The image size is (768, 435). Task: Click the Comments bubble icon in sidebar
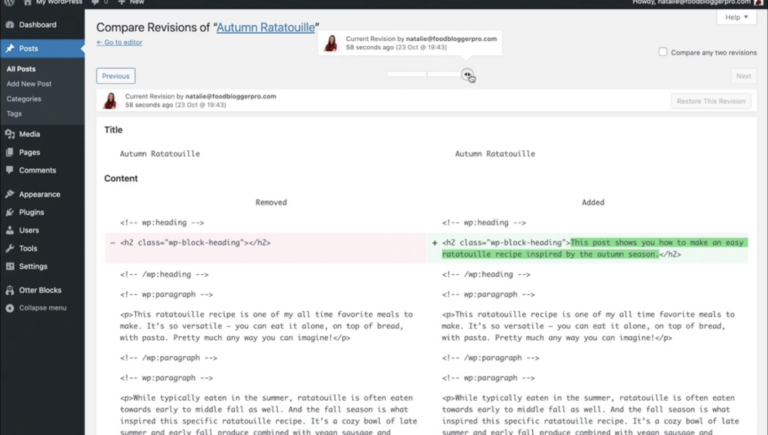[10, 170]
